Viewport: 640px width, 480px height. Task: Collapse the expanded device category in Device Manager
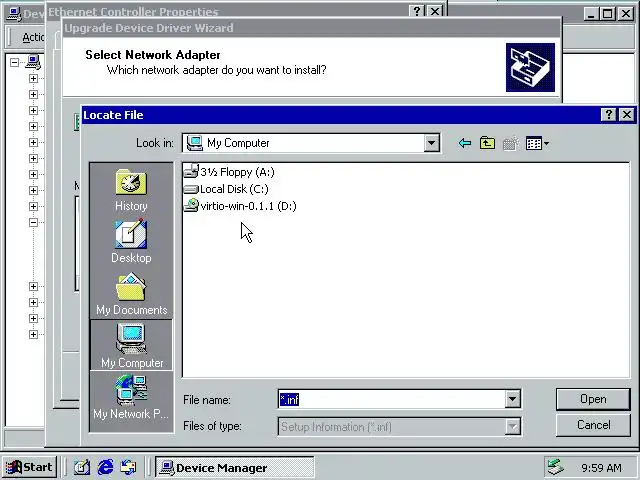click(x=33, y=222)
